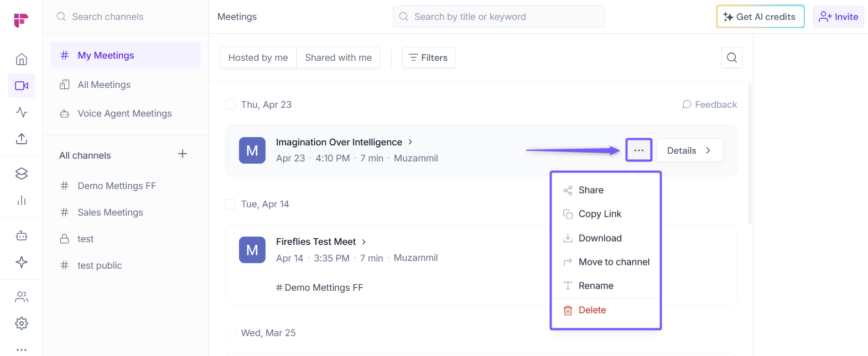868x356 pixels.
Task: Click the Upload icon in sidebar
Action: pos(22,139)
